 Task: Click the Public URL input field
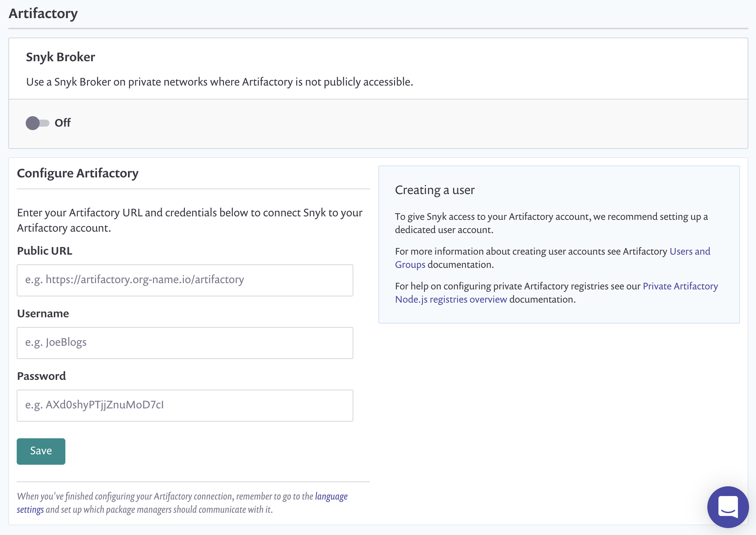[x=185, y=280]
